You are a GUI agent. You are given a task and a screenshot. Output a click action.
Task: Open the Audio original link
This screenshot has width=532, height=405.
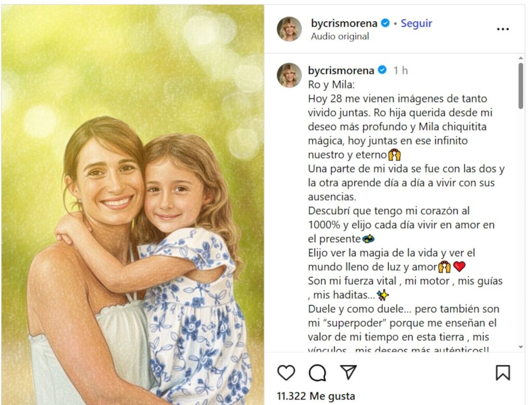coord(340,36)
